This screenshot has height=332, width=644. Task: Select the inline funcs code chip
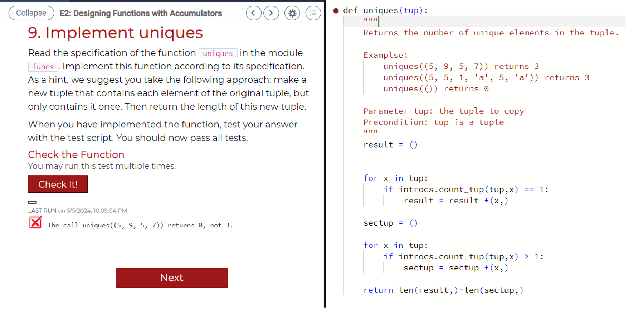43,67
